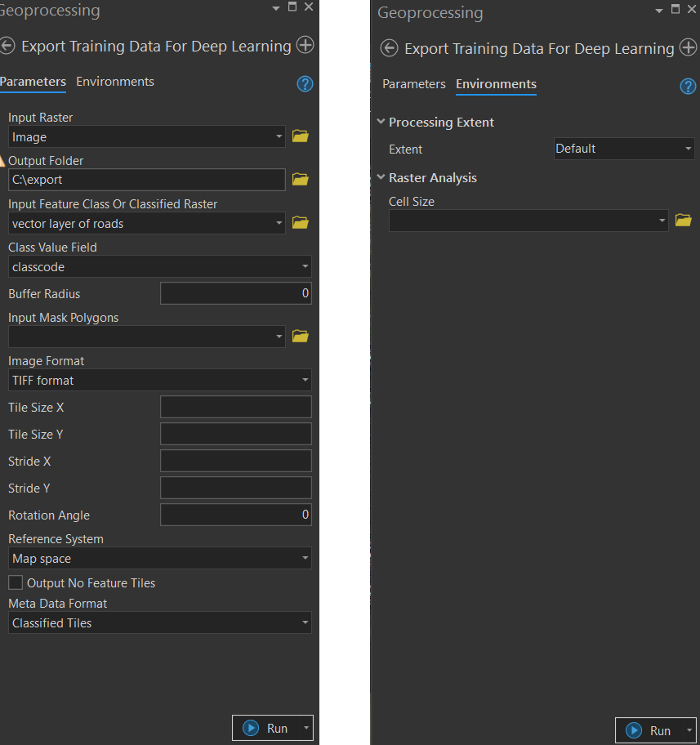Viewport: 700px width, 745px height.
Task: Click the Input Mask Polygons folder icon
Action: pyautogui.click(x=300, y=336)
